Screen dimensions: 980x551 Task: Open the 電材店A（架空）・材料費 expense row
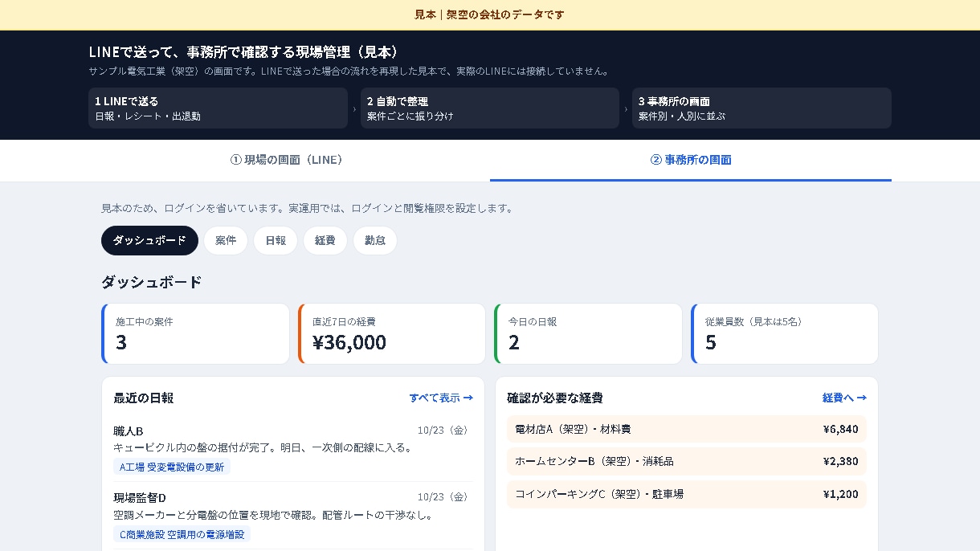pos(687,429)
